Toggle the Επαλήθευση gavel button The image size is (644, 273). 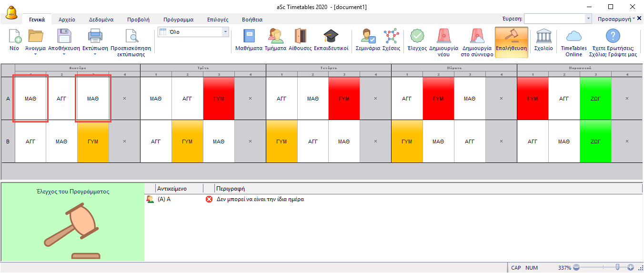click(x=511, y=41)
